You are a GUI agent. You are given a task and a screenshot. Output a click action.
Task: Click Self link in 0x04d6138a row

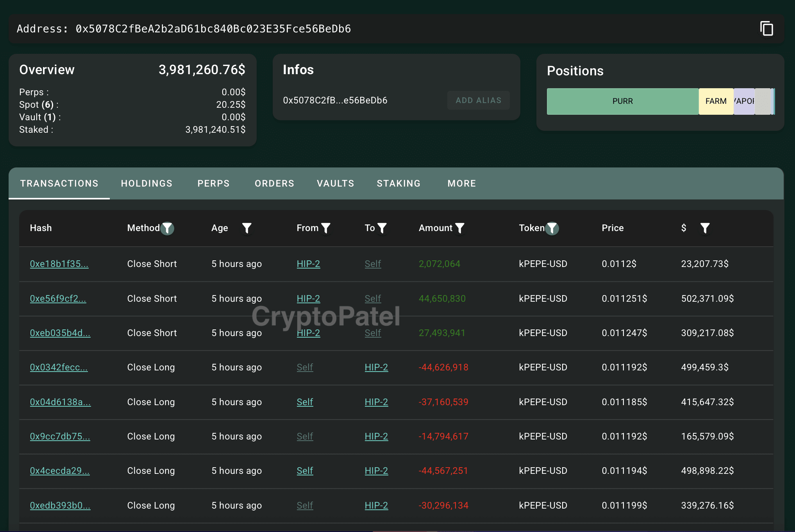pyautogui.click(x=305, y=402)
